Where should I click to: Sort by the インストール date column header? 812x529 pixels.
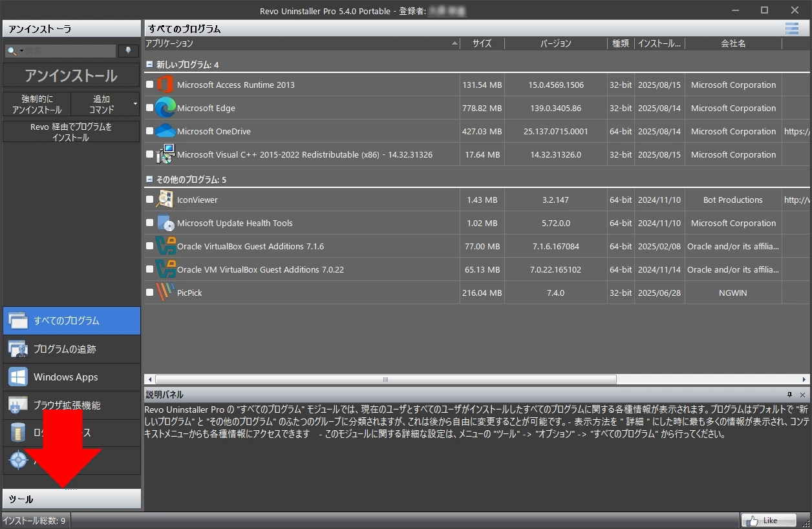[x=659, y=43]
